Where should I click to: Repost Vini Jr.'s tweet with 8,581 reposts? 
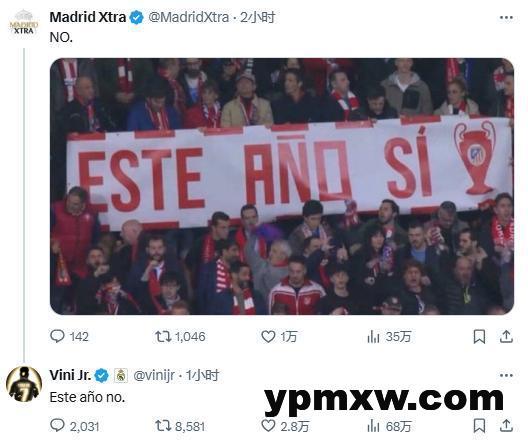point(180,426)
